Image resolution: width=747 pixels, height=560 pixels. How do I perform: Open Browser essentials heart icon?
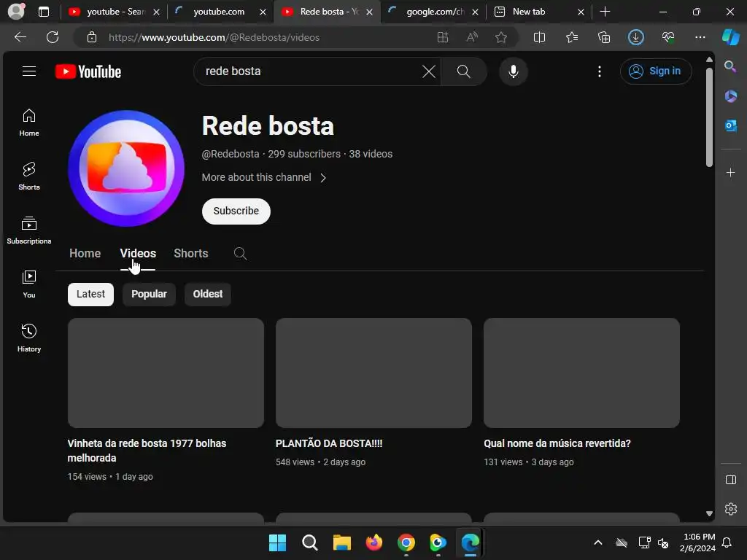(668, 37)
